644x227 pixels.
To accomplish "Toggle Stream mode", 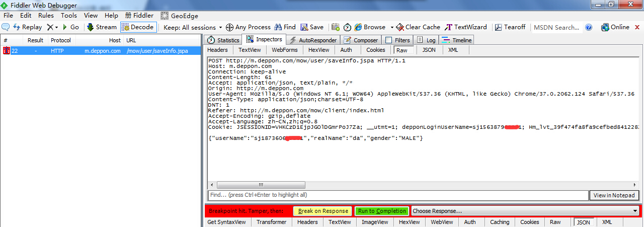I will click(102, 27).
